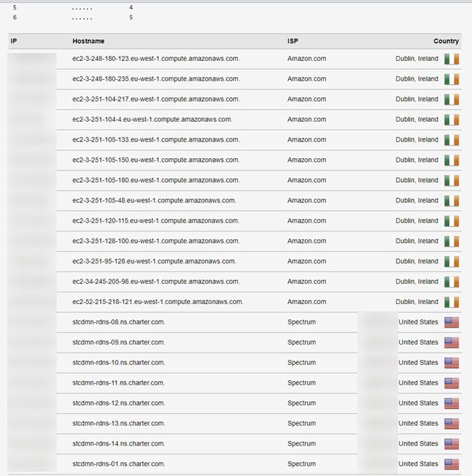Select hostname stcdmn-rdns-12.ns.charter.com.

click(x=119, y=403)
